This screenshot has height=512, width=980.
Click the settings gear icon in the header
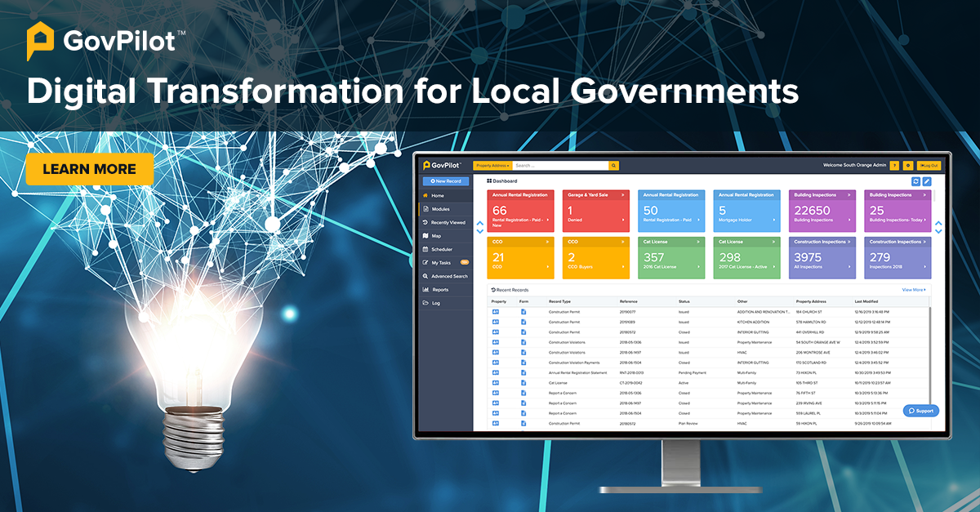pyautogui.click(x=908, y=166)
